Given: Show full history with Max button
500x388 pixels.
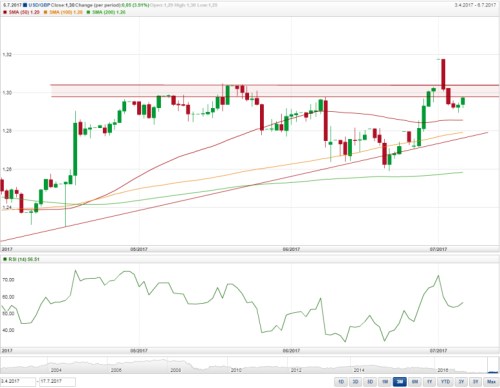Looking at the screenshot, I should click(x=491, y=382).
